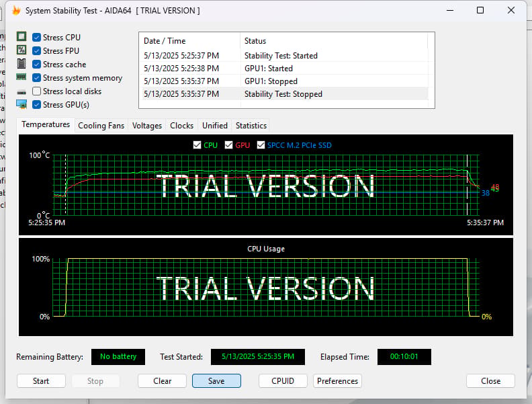Uncheck the Stress FPU checkbox
The width and height of the screenshot is (532, 404).
tap(37, 50)
